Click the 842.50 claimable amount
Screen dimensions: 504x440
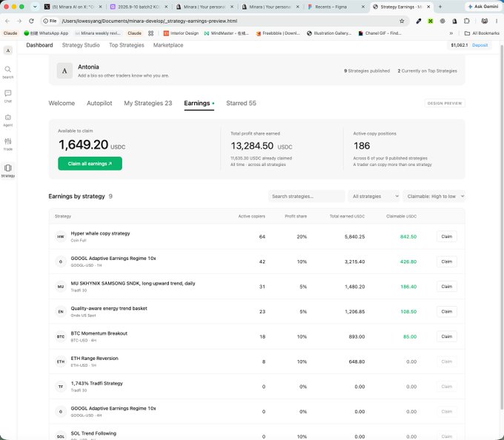tap(408, 237)
